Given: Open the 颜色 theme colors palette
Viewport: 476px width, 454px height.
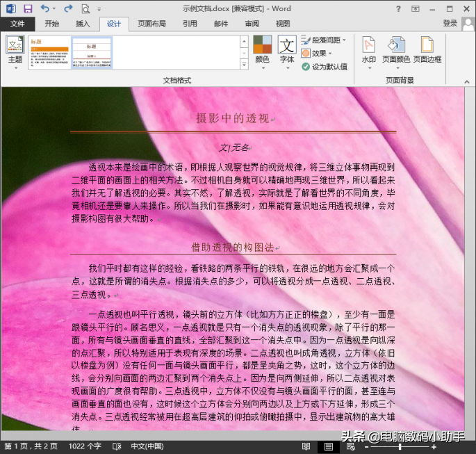Looking at the screenshot, I should coord(263,52).
